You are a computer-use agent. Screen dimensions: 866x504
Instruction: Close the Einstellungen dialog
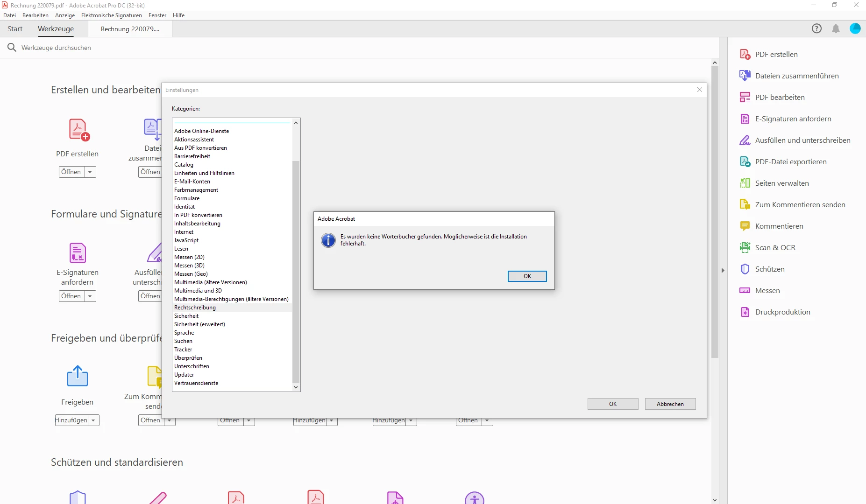[700, 90]
